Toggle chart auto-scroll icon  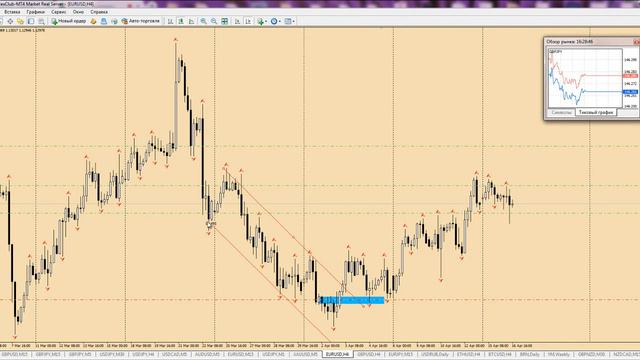(237, 21)
